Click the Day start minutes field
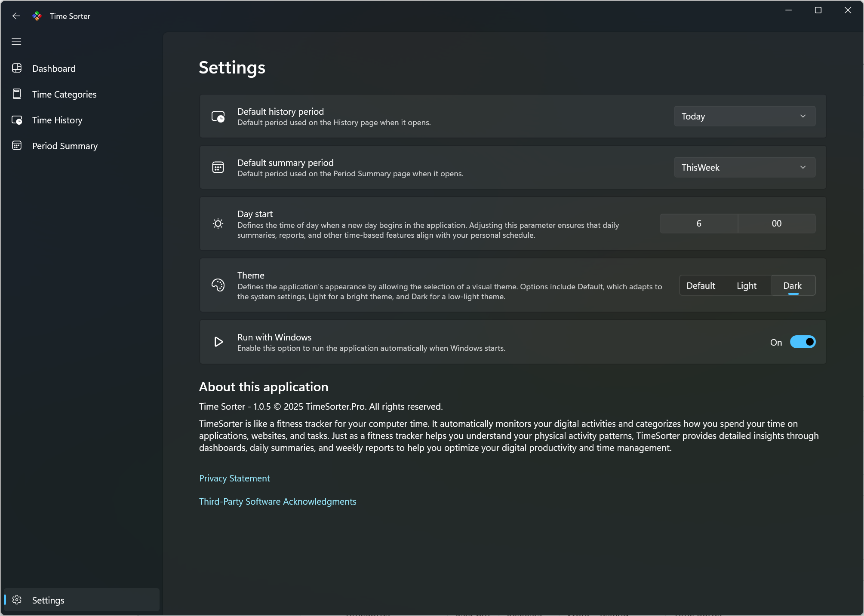The height and width of the screenshot is (616, 864). click(x=776, y=224)
